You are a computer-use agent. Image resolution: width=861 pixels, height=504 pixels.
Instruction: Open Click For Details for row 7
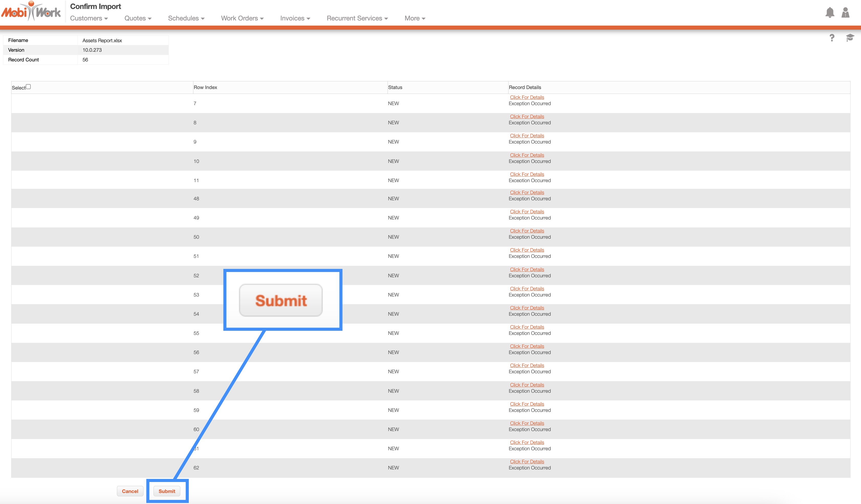point(527,97)
